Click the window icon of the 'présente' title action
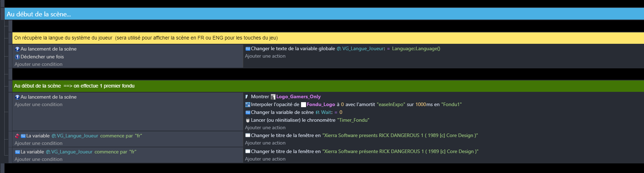 [x=247, y=151]
